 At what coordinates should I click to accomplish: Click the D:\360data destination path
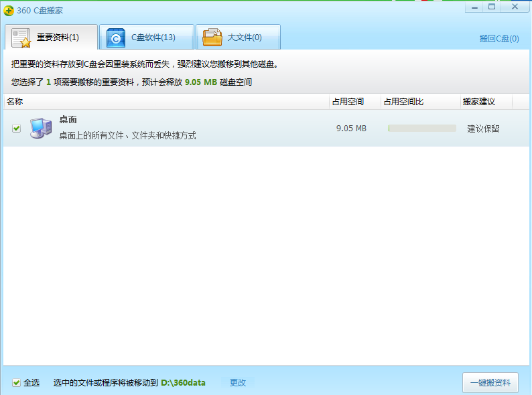(183, 383)
